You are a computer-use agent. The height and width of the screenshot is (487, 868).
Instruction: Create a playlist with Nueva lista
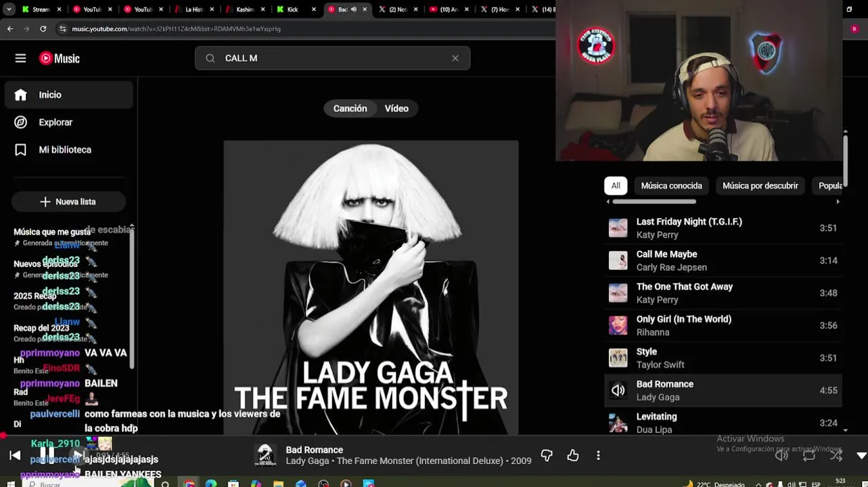pos(68,202)
